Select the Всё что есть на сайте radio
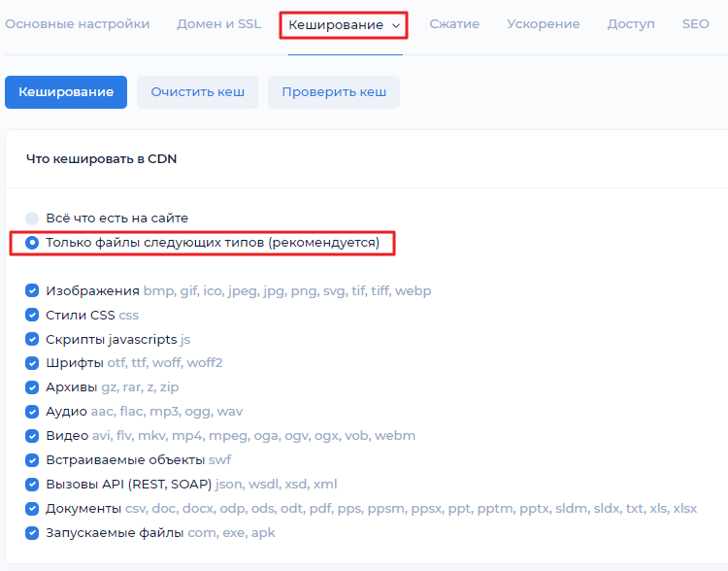The height and width of the screenshot is (571, 728). point(32,218)
